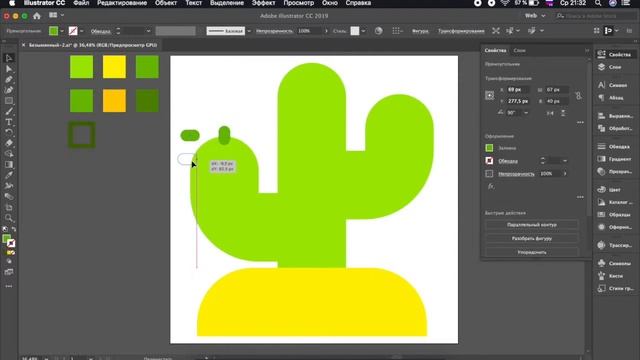Switch to the Свойства tab in panel
This screenshot has height=360, width=640.
[x=496, y=51]
